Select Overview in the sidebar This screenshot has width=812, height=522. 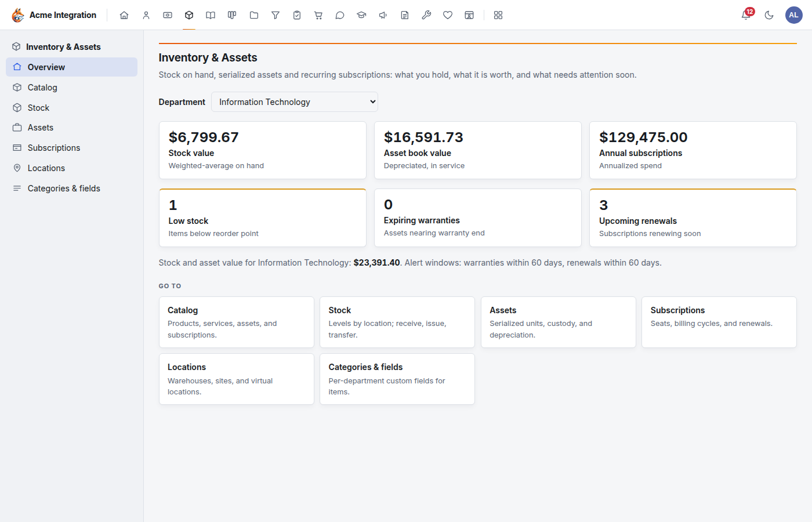71,67
